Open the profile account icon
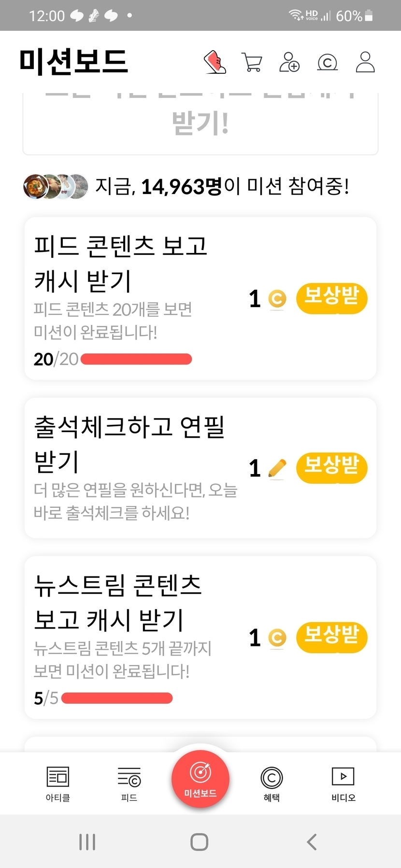The image size is (401, 868). click(x=365, y=62)
